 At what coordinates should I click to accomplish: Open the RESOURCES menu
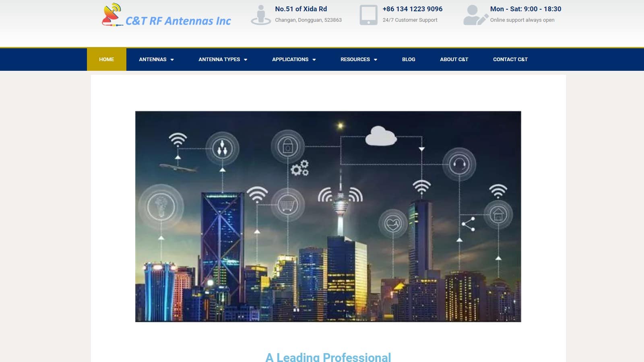[x=355, y=60]
